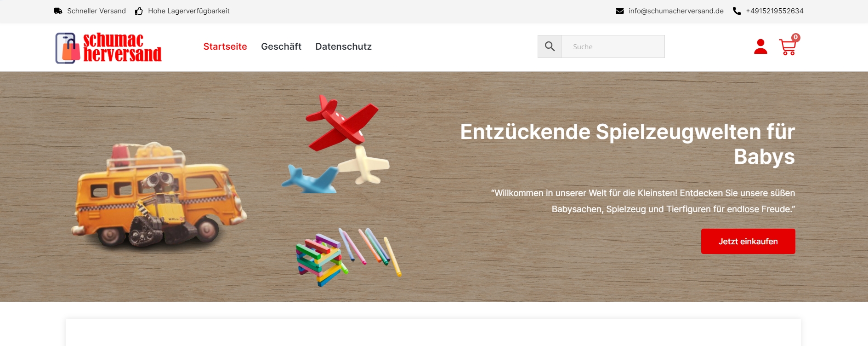
Task: Click the yellow toy van image
Action: click(x=159, y=195)
